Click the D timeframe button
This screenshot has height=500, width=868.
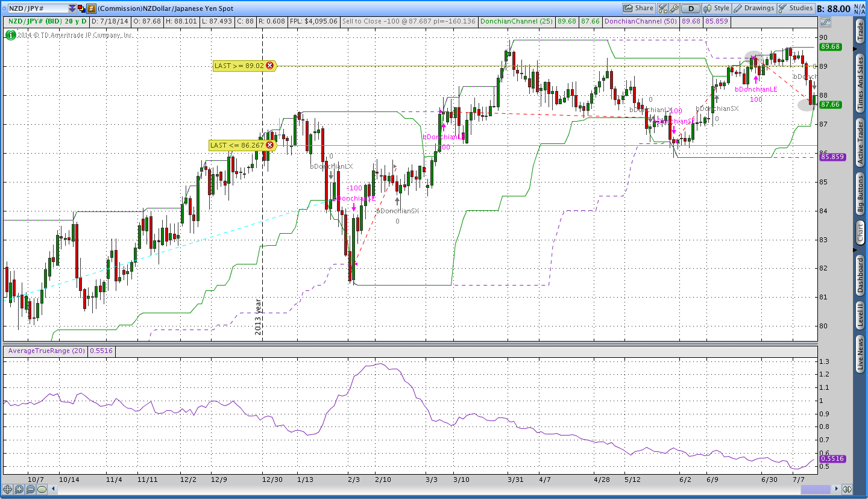691,8
